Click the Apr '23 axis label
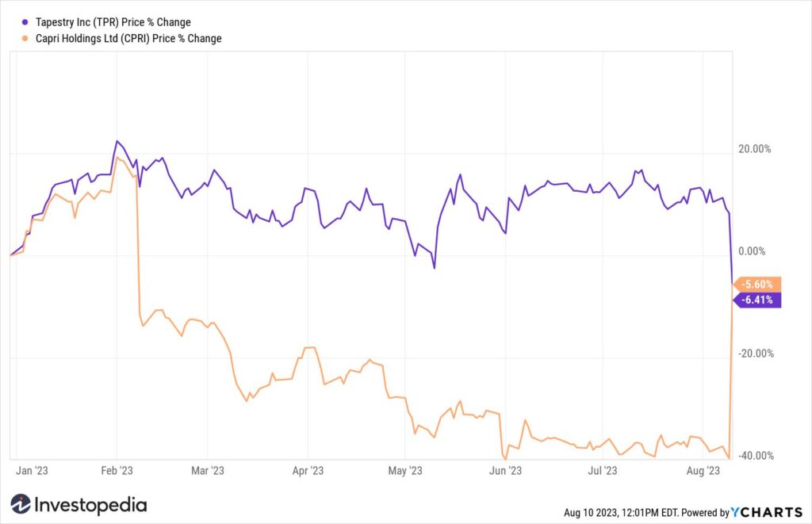This screenshot has width=812, height=524. [x=308, y=471]
